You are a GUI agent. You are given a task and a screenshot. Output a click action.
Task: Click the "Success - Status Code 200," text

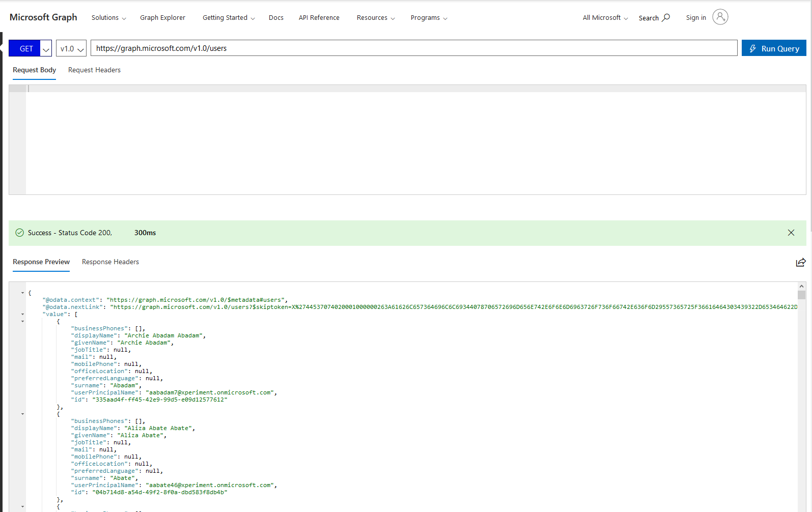(70, 233)
